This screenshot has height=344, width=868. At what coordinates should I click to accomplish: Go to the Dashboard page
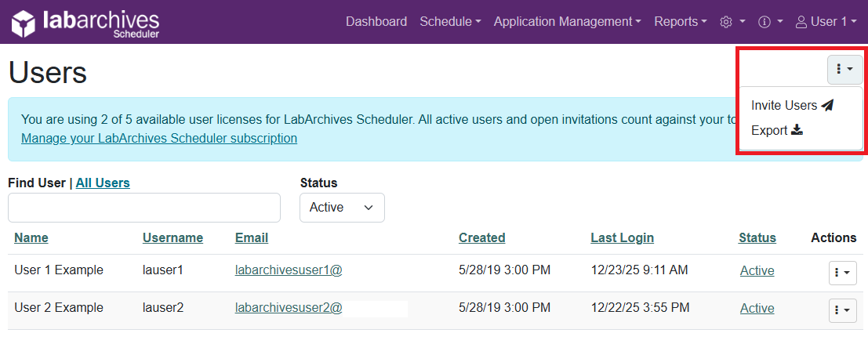coord(376,22)
